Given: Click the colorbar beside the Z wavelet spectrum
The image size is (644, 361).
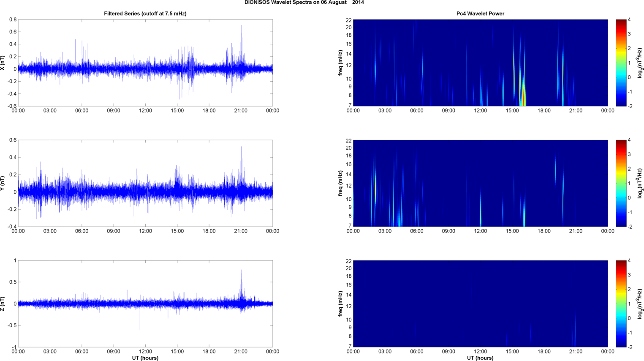Looking at the screenshot, I should [621, 304].
